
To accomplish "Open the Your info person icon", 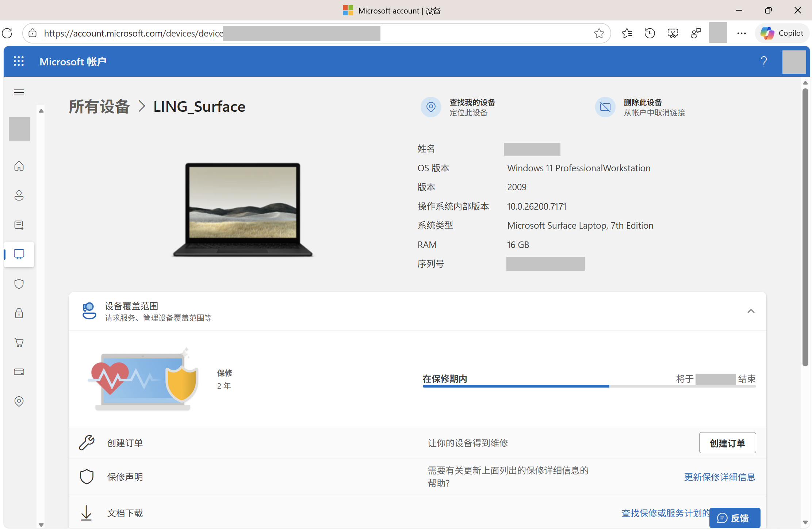I will [19, 195].
